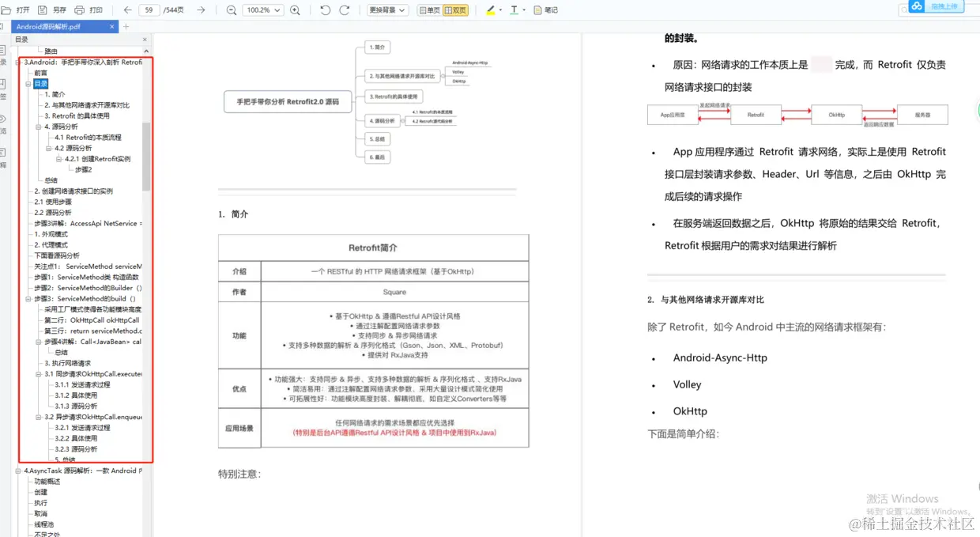Image resolution: width=980 pixels, height=537 pixels.
Task: Switch to 双页 double page view
Action: [455, 10]
